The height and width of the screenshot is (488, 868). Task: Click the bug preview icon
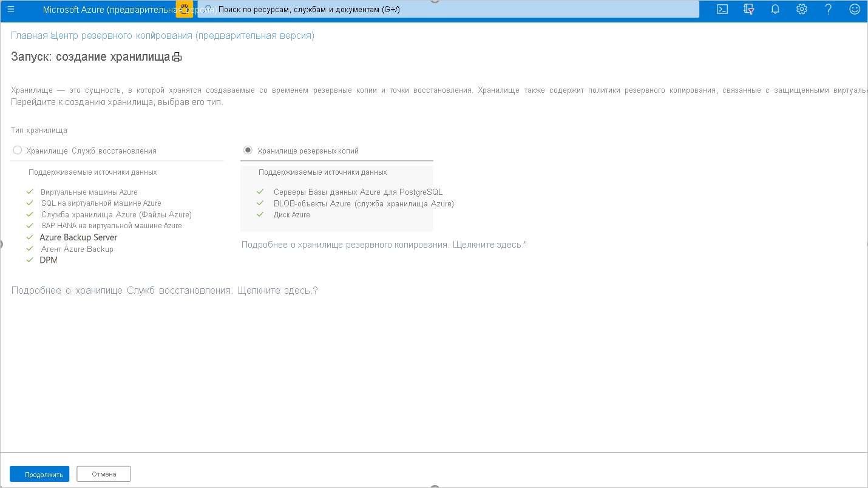185,9
